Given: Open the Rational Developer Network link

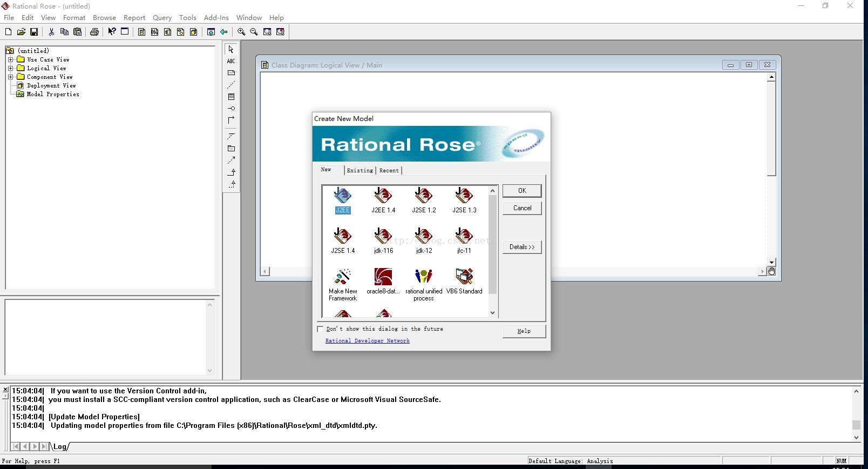Looking at the screenshot, I should (368, 340).
